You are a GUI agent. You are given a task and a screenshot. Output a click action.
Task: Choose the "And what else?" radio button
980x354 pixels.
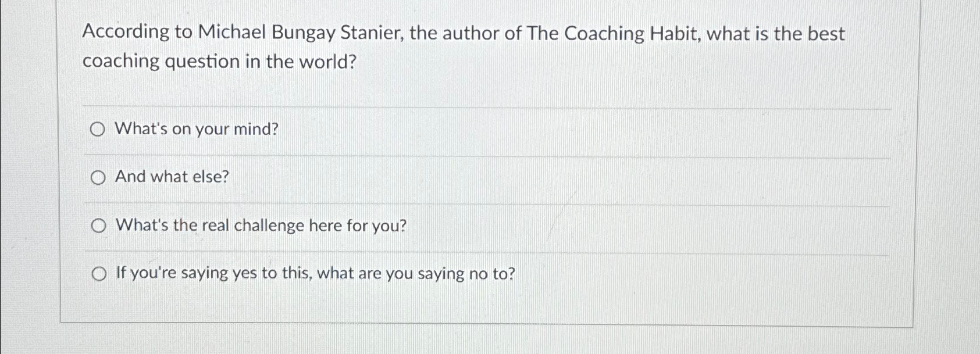click(x=98, y=178)
